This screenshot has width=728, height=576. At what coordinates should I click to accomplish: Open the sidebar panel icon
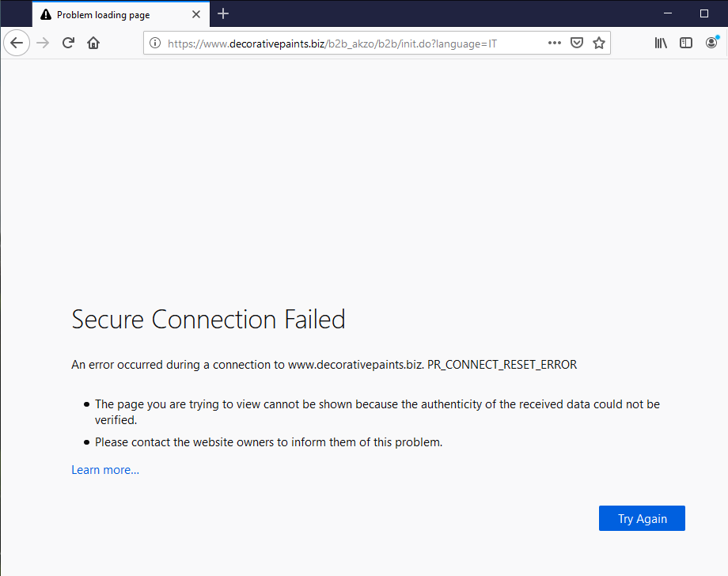click(x=685, y=43)
